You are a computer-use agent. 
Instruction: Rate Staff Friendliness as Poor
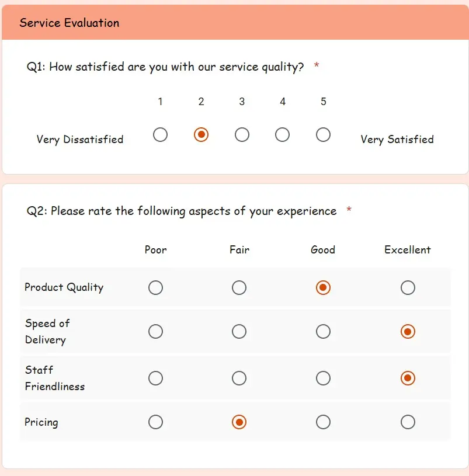(x=155, y=378)
